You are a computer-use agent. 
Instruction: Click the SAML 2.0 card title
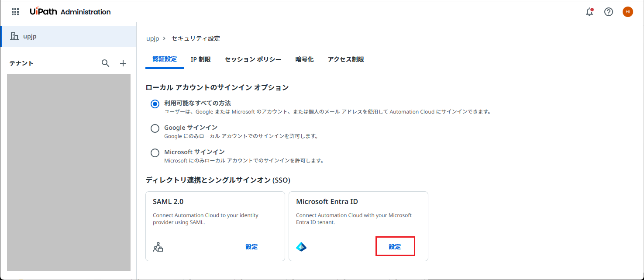(168, 202)
